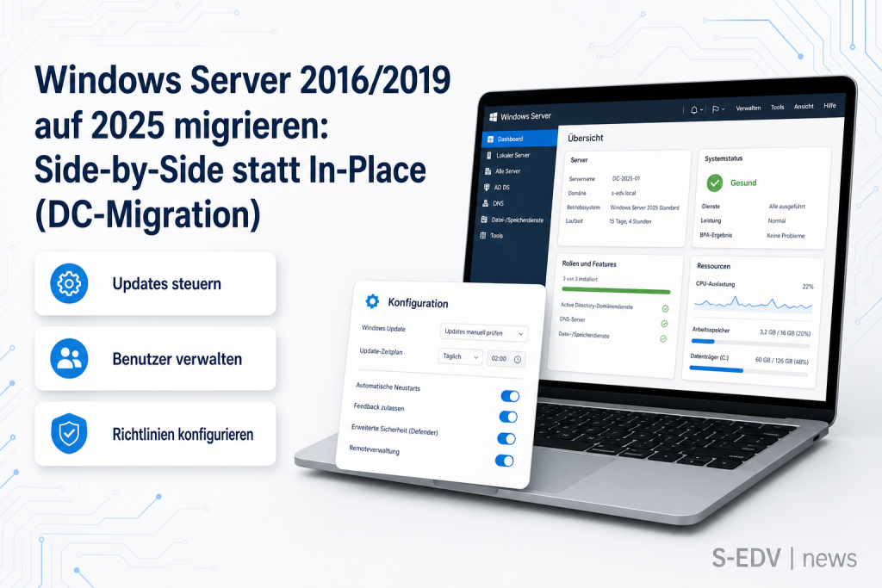Click the Richtlinien konfigurieren card
The height and width of the screenshot is (588, 882).
(x=155, y=433)
